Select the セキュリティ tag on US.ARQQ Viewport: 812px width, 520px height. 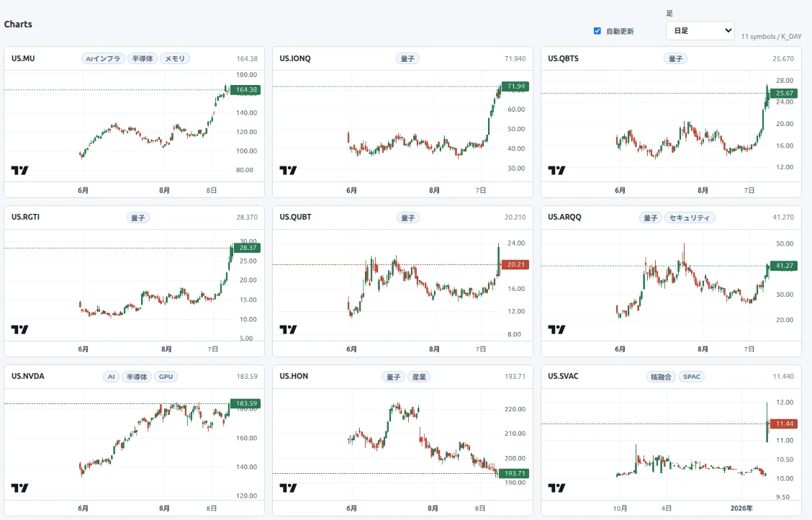pyautogui.click(x=690, y=218)
